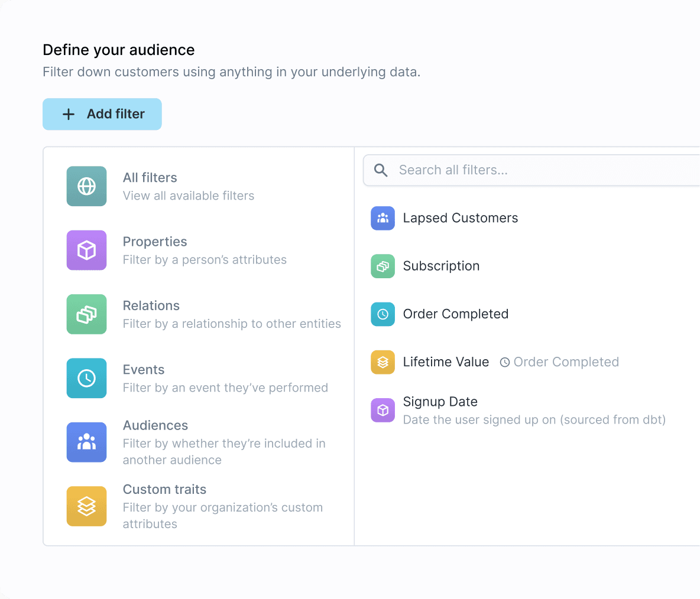Viewport: 700px width, 599px height.
Task: Select the Order Completed event filter
Action: [x=455, y=314]
